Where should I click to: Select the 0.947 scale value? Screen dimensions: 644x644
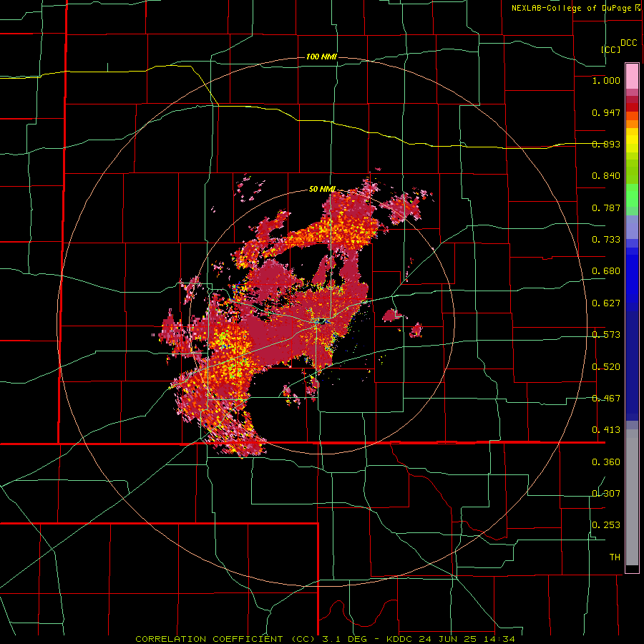606,112
